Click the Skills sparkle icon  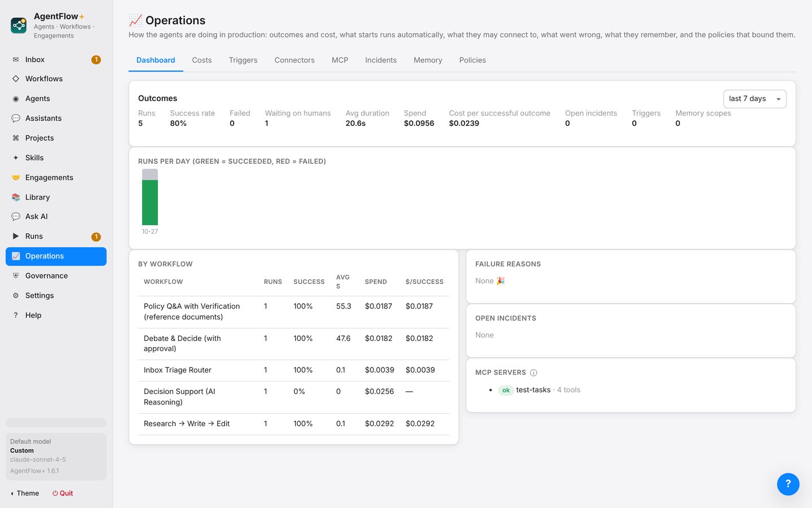[x=16, y=158]
